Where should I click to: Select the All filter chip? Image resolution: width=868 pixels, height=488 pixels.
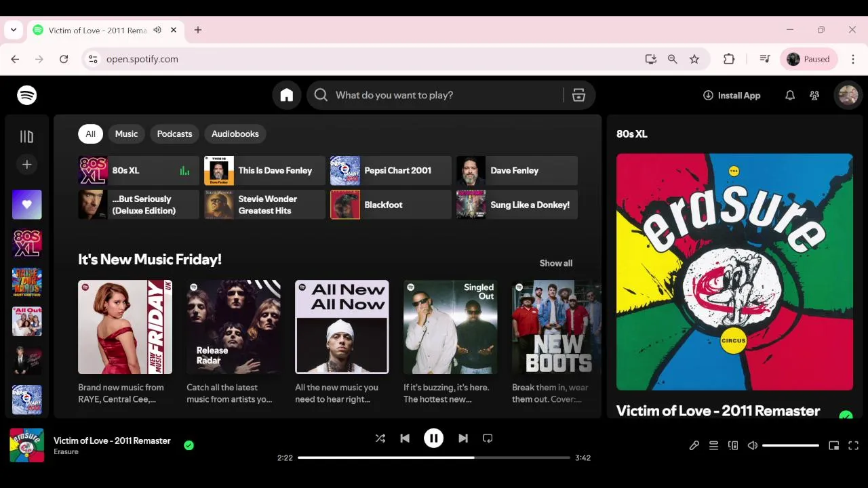point(90,134)
